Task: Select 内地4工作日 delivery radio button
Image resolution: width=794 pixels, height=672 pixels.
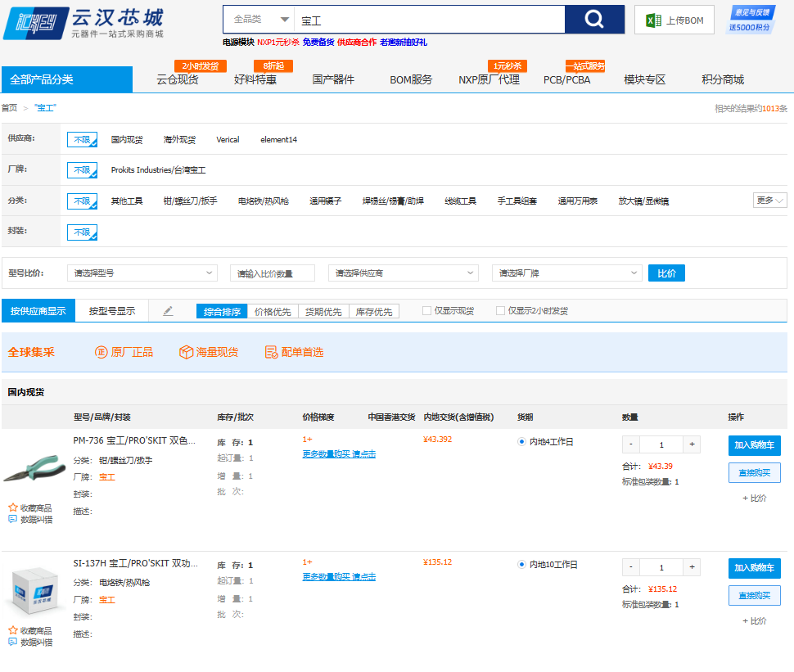Action: (521, 441)
